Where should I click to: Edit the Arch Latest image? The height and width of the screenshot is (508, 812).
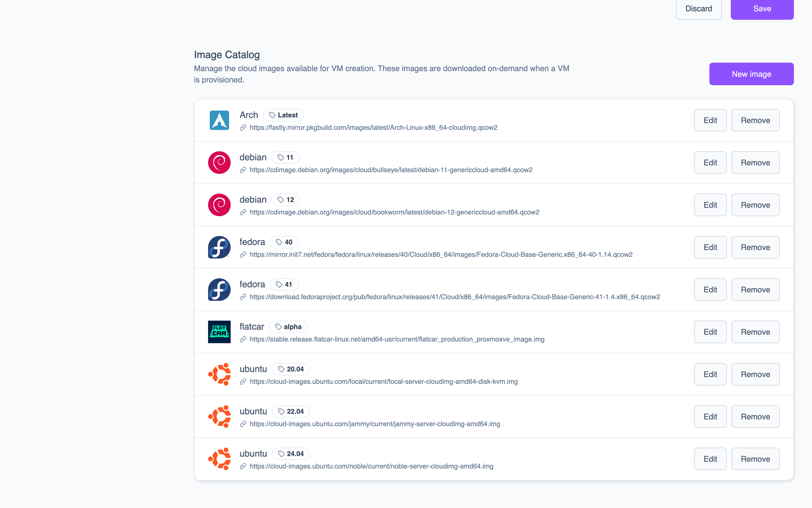[x=710, y=120]
